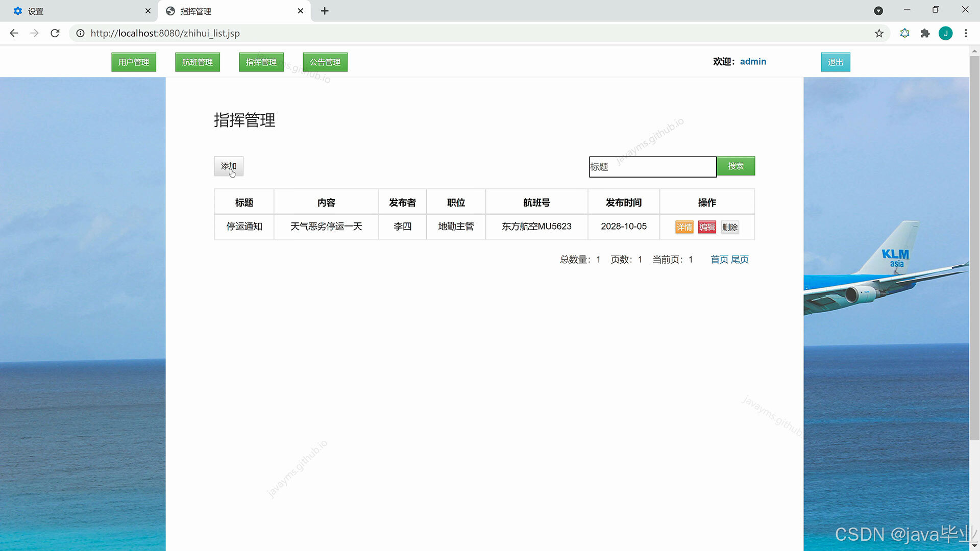
Task: Go to 尾页 in pagination
Action: tap(740, 260)
